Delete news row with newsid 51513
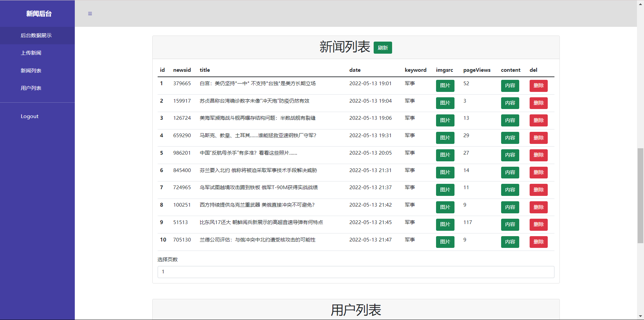Viewport: 644px width, 320px height. tap(539, 224)
